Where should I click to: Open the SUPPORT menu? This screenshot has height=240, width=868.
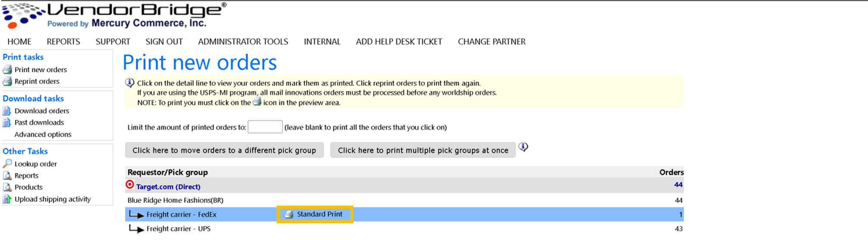click(x=113, y=42)
